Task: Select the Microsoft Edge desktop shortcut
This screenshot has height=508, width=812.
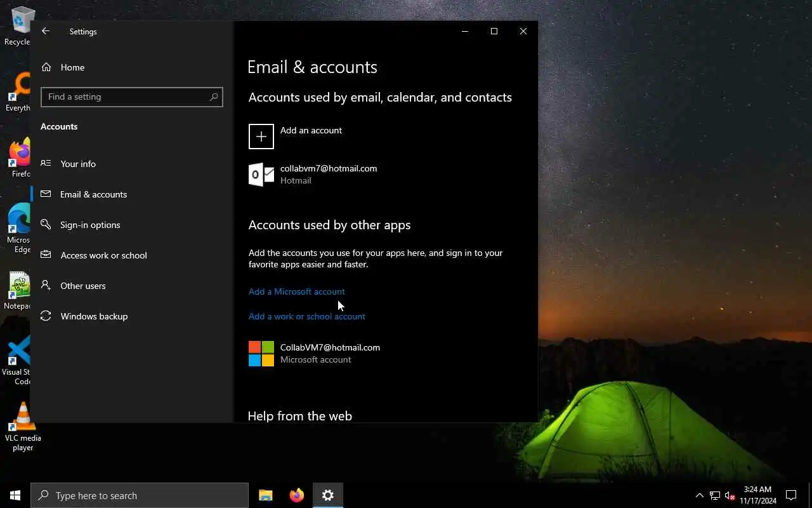Action: 18,229
